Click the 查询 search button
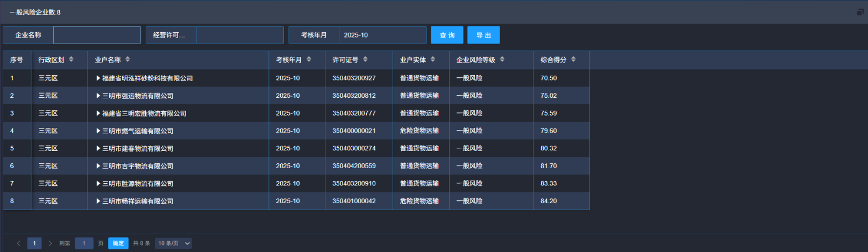The image size is (868, 252). point(447,35)
